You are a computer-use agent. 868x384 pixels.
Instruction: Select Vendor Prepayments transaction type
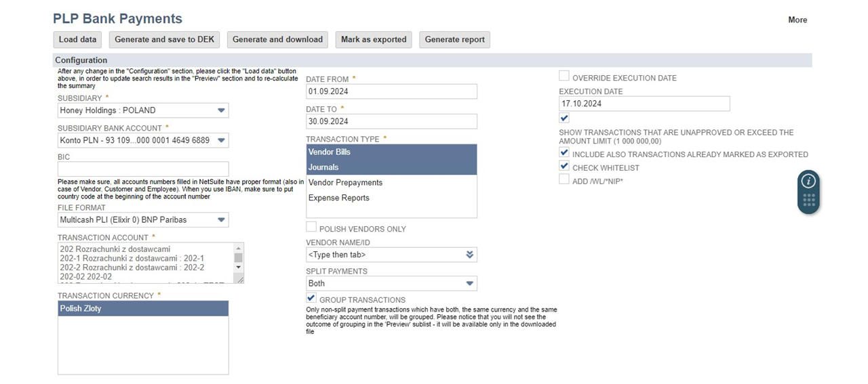tap(345, 183)
